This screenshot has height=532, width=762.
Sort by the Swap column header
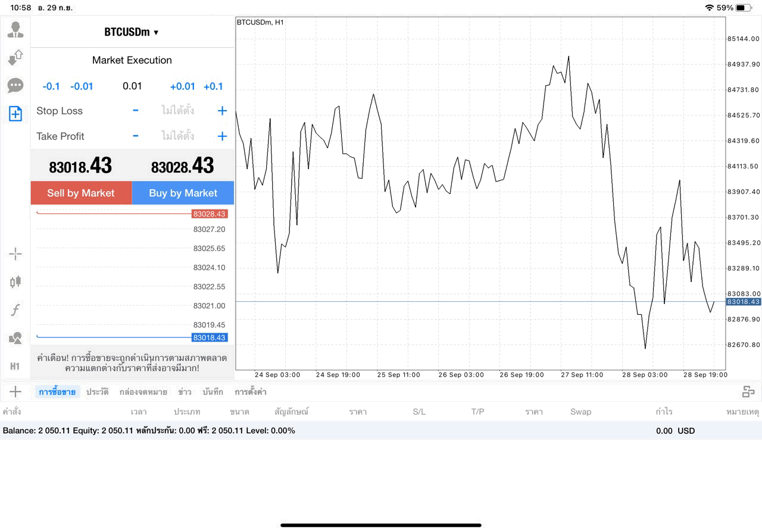(580, 412)
